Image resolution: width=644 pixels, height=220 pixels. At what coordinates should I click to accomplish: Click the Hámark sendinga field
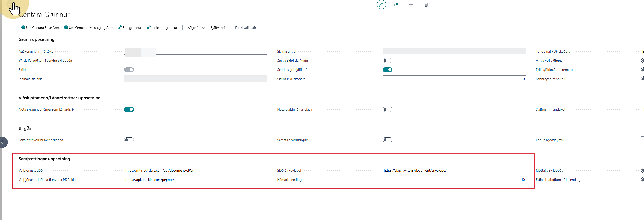tap(454, 180)
